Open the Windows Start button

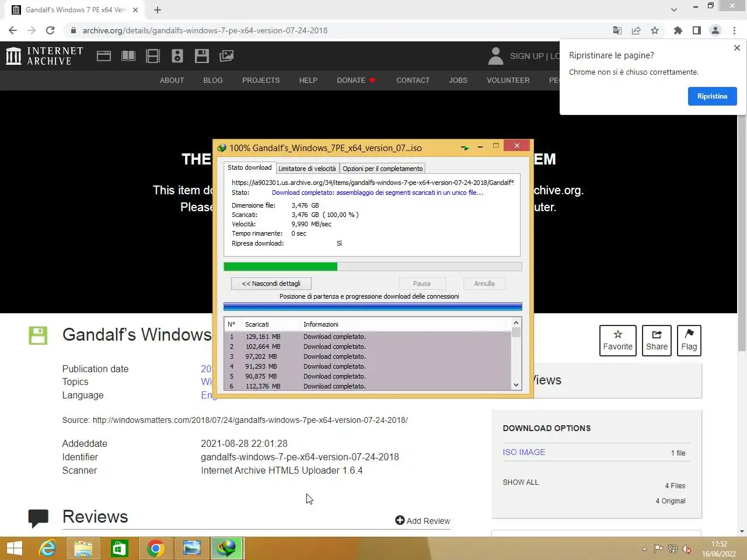click(x=15, y=548)
